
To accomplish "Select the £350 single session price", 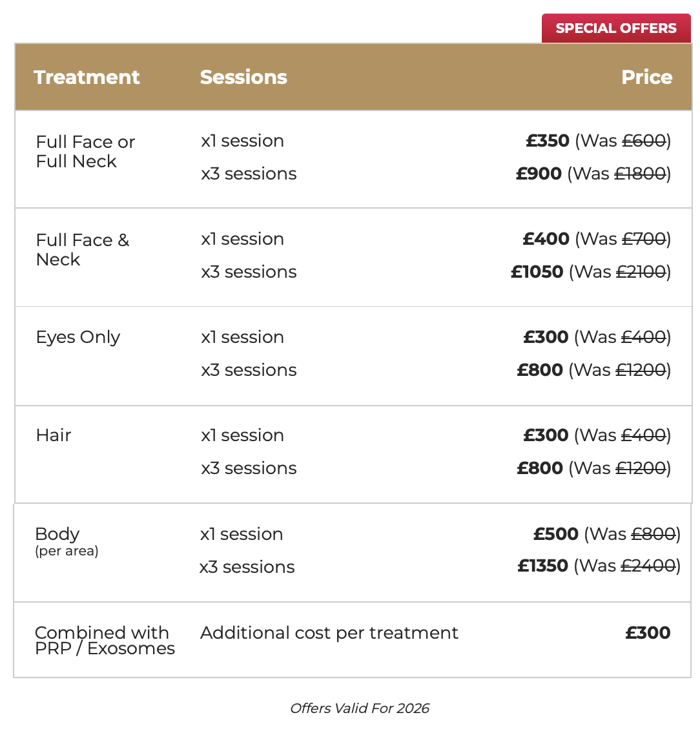I will click(547, 141).
